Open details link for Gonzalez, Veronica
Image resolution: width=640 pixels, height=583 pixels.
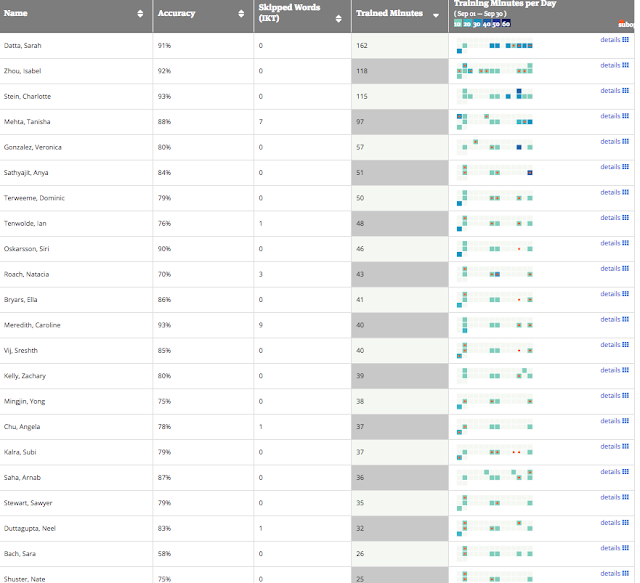click(610, 141)
